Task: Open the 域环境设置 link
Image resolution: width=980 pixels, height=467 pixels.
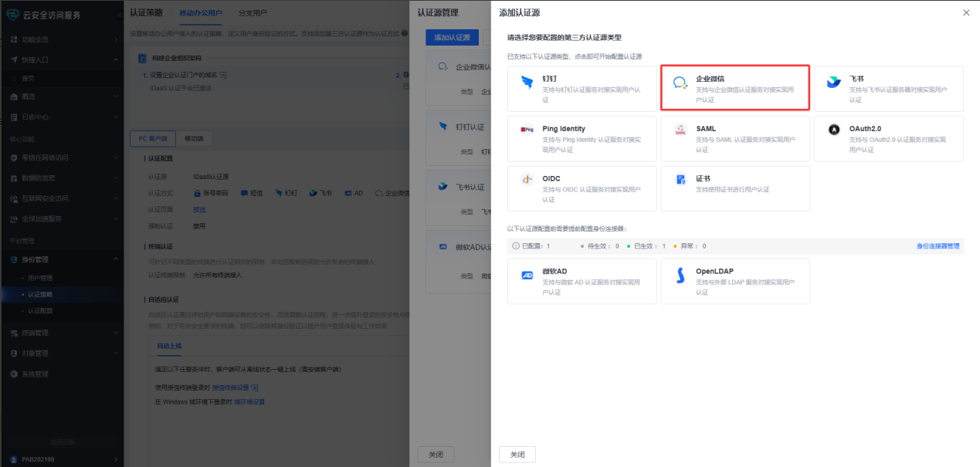Action: 249,402
